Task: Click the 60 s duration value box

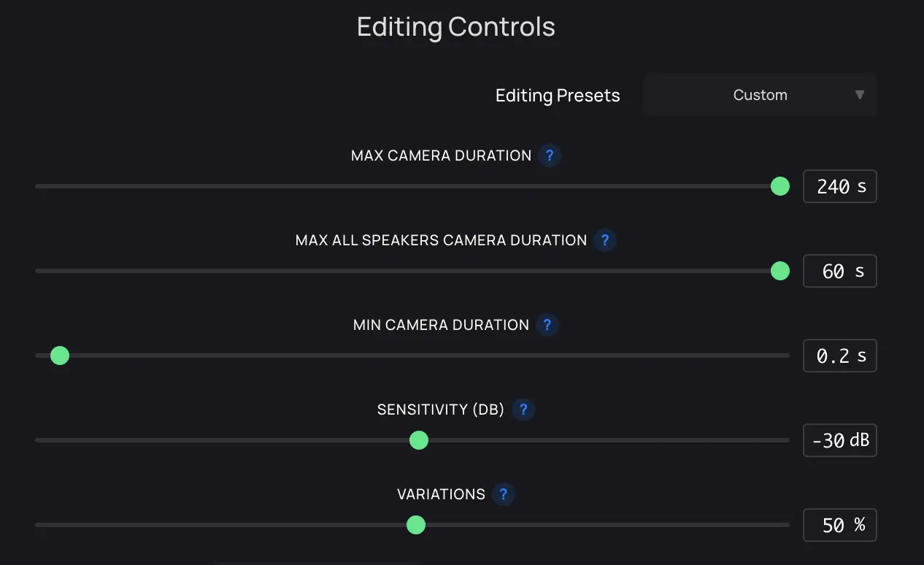Action: point(839,271)
